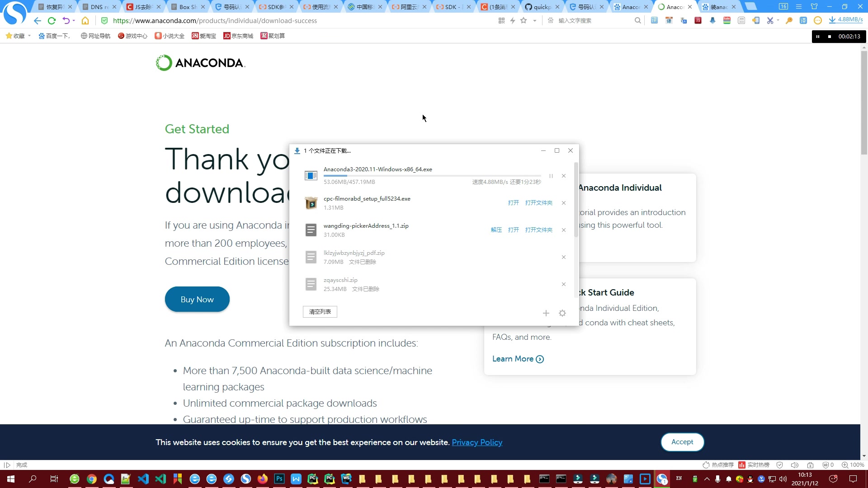Close the wangding-pickerAddress zip entry
This screenshot has width=868, height=488.
click(563, 230)
